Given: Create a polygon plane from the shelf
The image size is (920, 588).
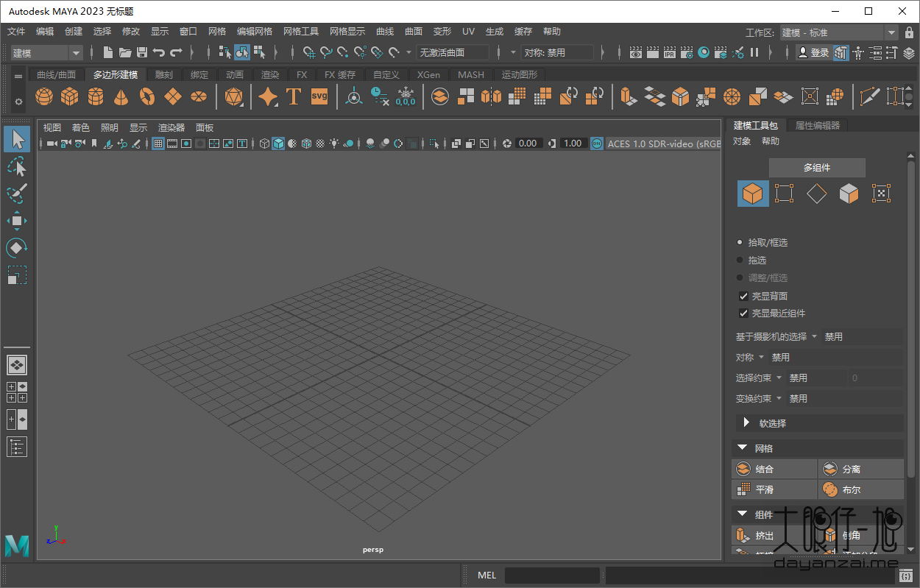Looking at the screenshot, I should pyautogui.click(x=173, y=96).
